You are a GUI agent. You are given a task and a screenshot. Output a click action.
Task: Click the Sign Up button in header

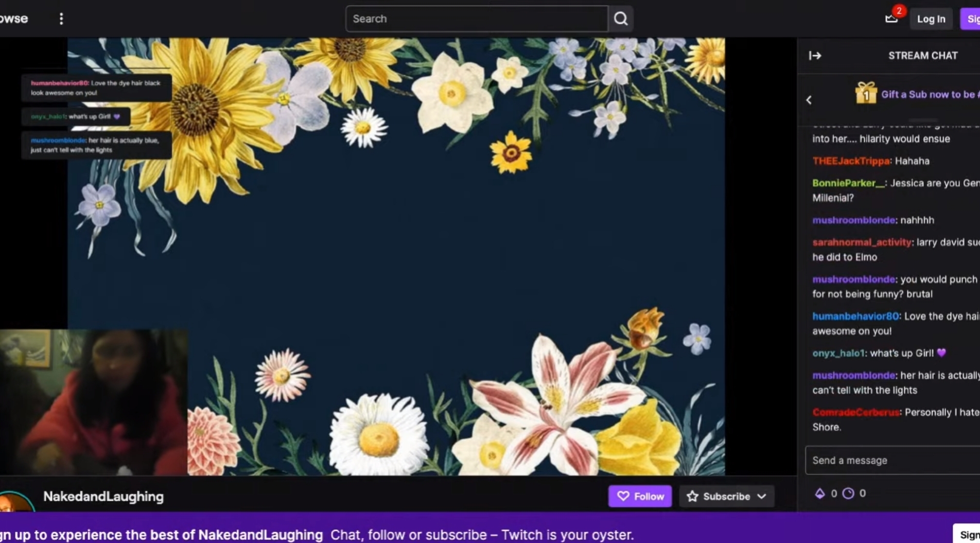point(971,19)
